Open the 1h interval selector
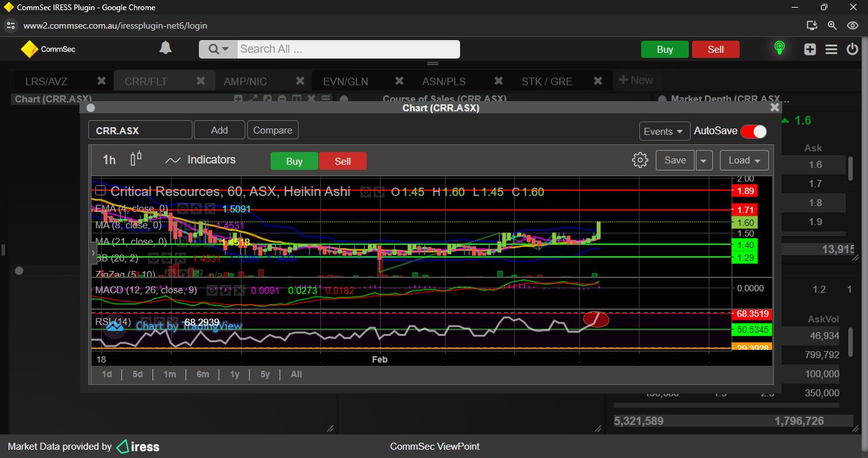Image resolution: width=868 pixels, height=458 pixels. click(x=109, y=160)
